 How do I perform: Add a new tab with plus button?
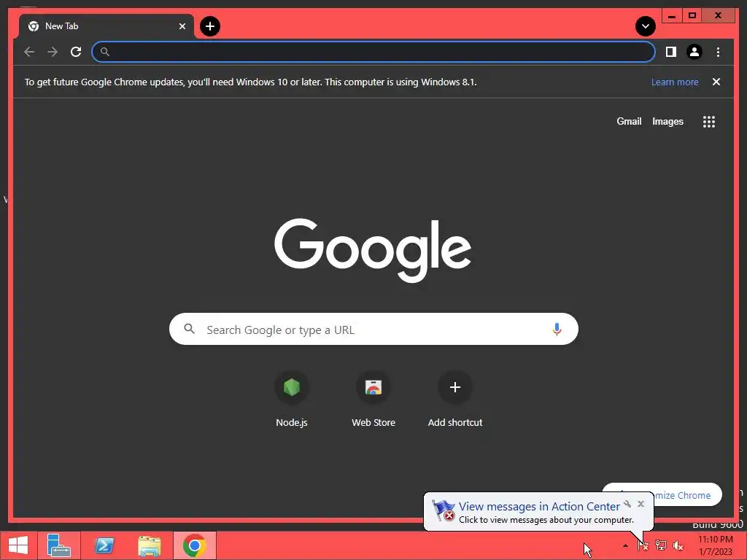210,26
